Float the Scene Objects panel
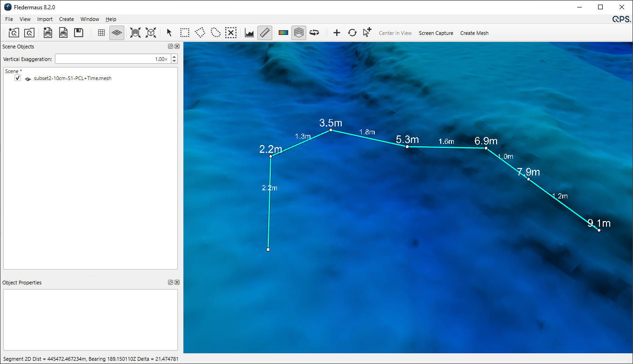Screen dimensions: 633x364 [x=170, y=47]
